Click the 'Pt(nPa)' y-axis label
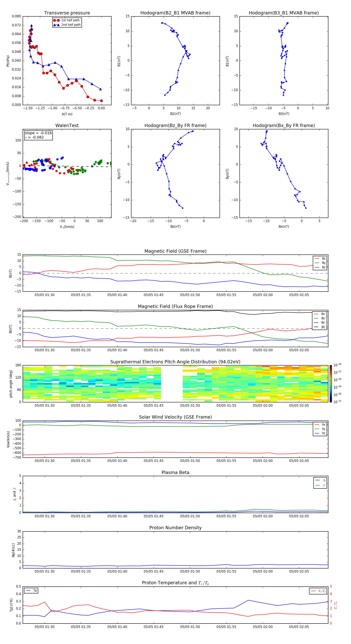The height and width of the screenshot is (644, 351). (x=8, y=61)
